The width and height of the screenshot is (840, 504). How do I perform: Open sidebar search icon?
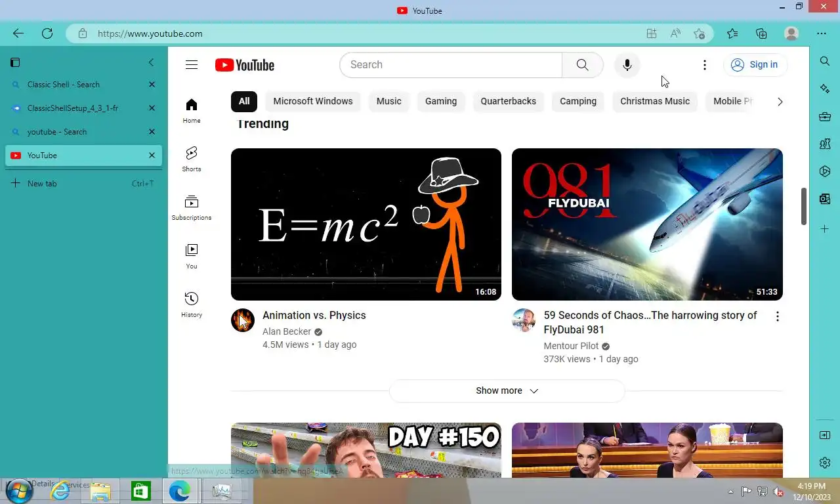point(825,61)
